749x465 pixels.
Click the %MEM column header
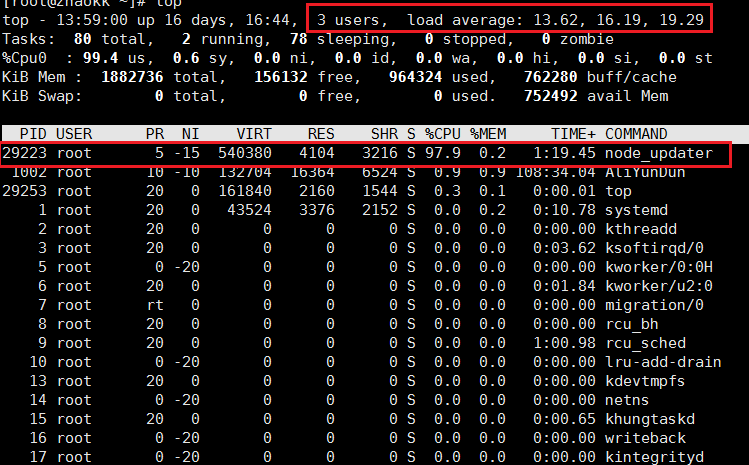[x=488, y=134]
